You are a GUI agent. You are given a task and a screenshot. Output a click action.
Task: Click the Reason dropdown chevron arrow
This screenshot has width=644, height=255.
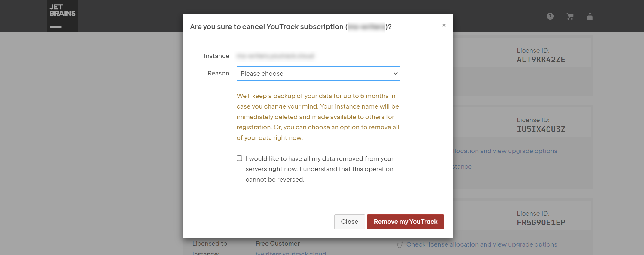tap(395, 74)
